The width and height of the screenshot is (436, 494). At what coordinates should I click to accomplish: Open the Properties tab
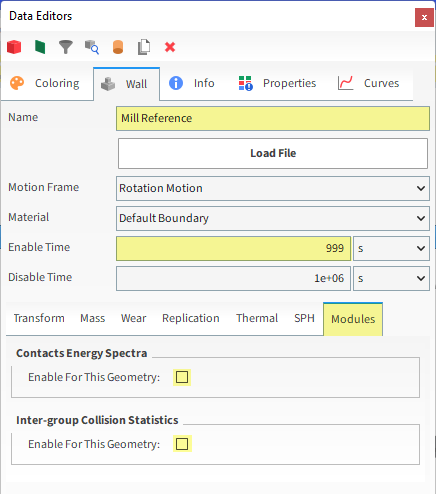pos(277,83)
